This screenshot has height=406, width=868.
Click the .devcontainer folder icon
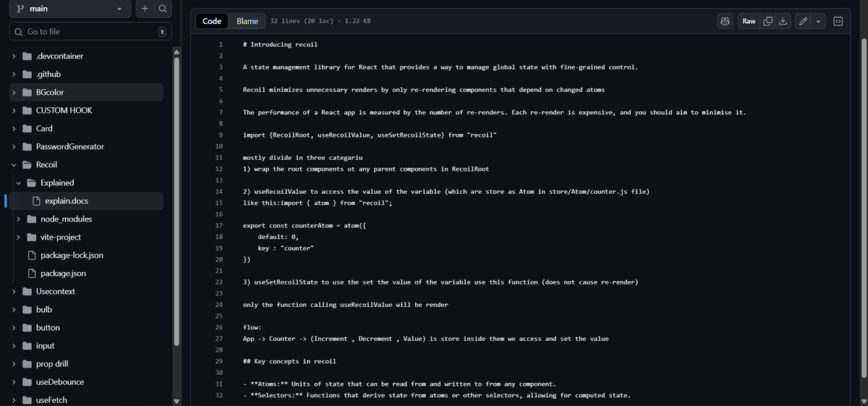[x=27, y=56]
